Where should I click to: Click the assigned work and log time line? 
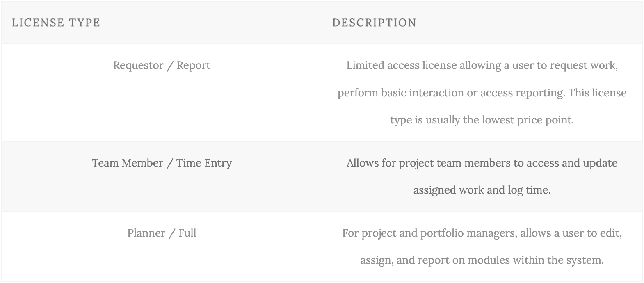482,190
